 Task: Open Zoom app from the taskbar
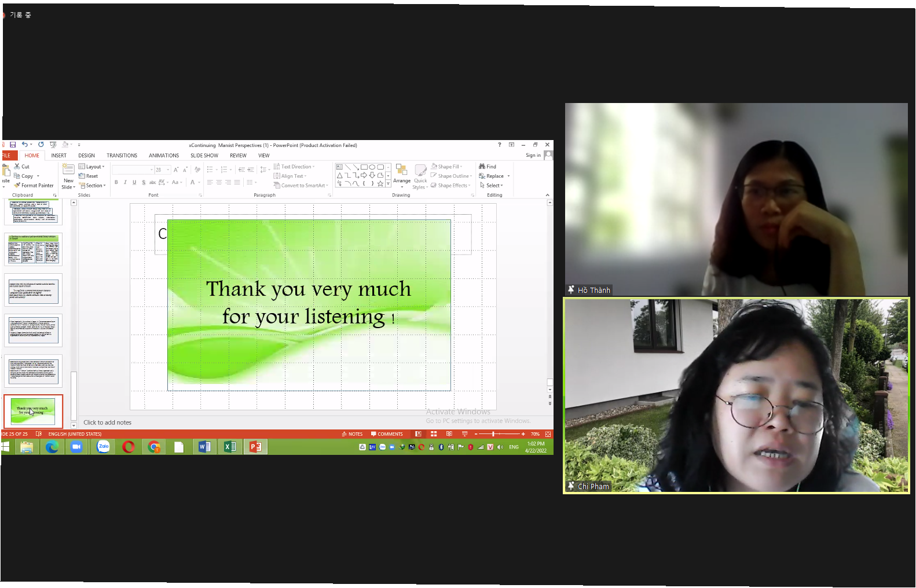click(76, 447)
